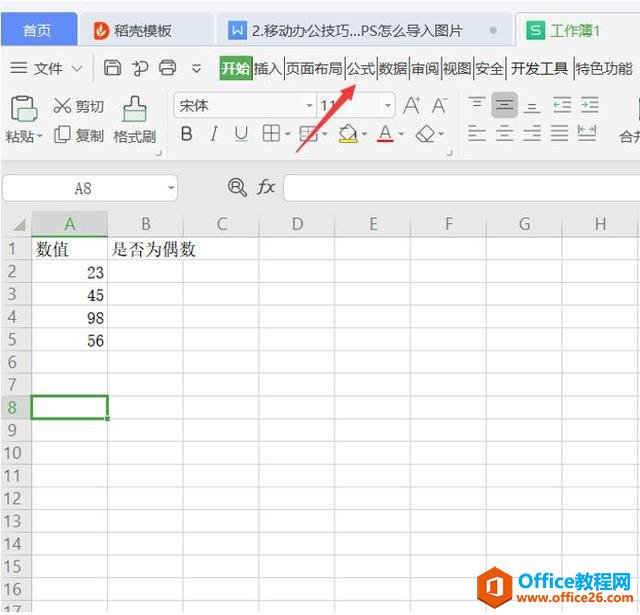
Task: Open the 特色功能 ribbon tab
Action: click(x=604, y=68)
